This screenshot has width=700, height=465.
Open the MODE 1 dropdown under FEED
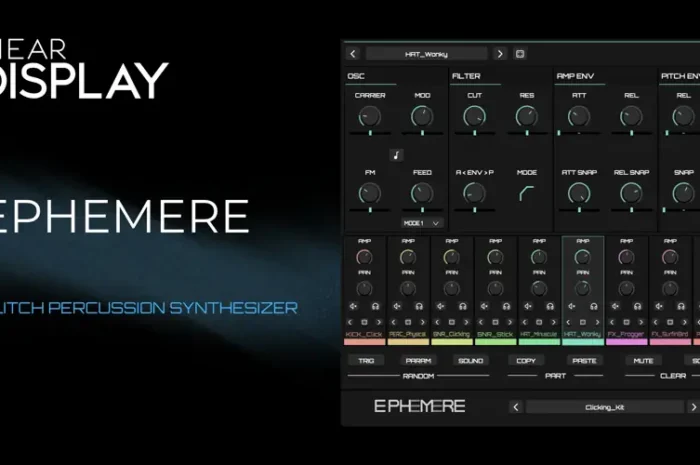[421, 223]
